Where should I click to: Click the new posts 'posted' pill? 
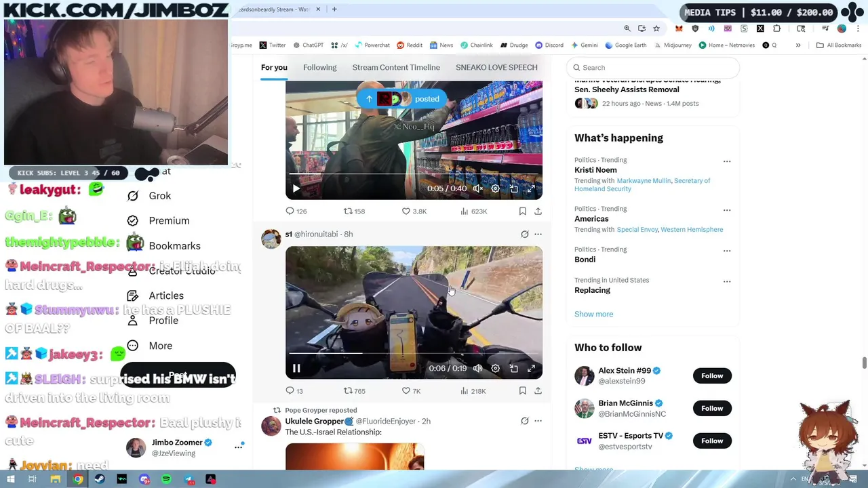point(402,99)
